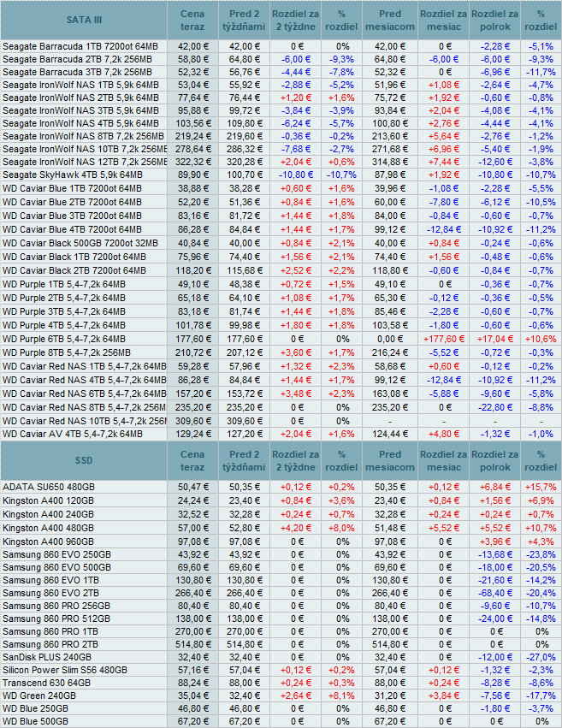Click WD Caviar Blue 3TB current price 83,16 €
The image size is (562, 728).
[x=193, y=216]
